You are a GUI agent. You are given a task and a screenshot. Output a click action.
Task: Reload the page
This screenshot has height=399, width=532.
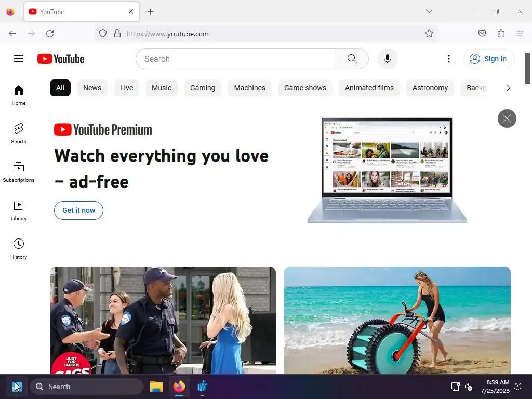50,34
